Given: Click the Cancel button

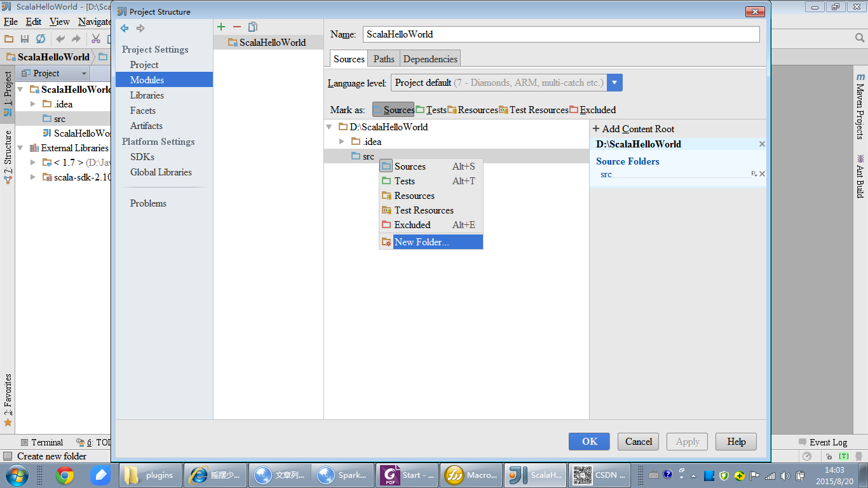Looking at the screenshot, I should pos(639,442).
